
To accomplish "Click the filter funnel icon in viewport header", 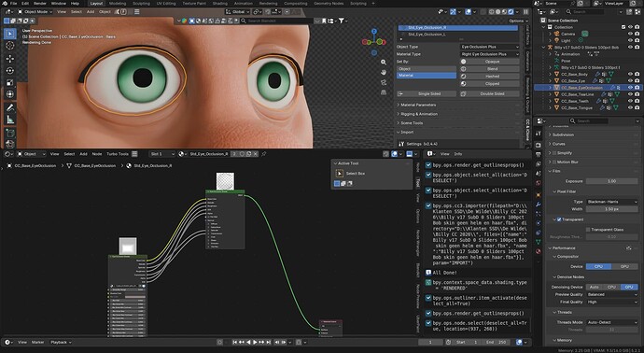I will [x=341, y=21].
